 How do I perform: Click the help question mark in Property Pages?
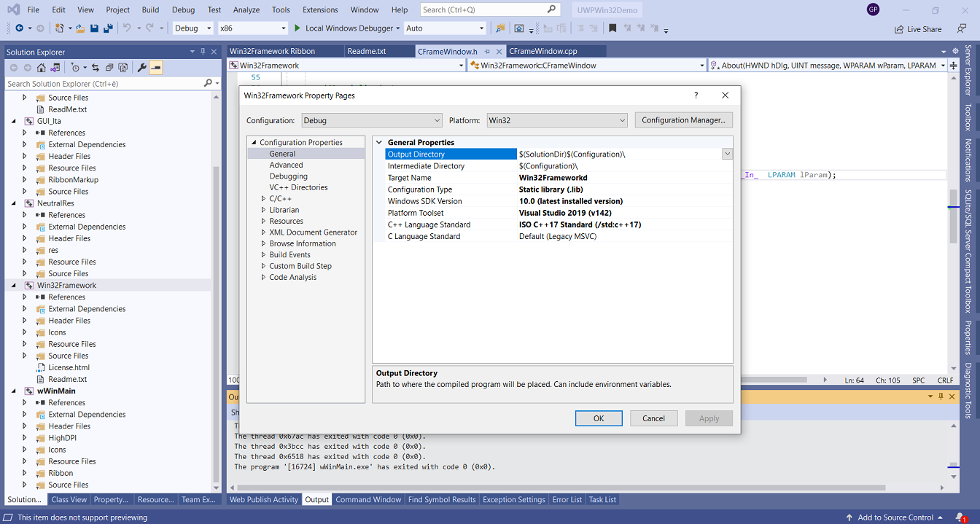pos(696,95)
